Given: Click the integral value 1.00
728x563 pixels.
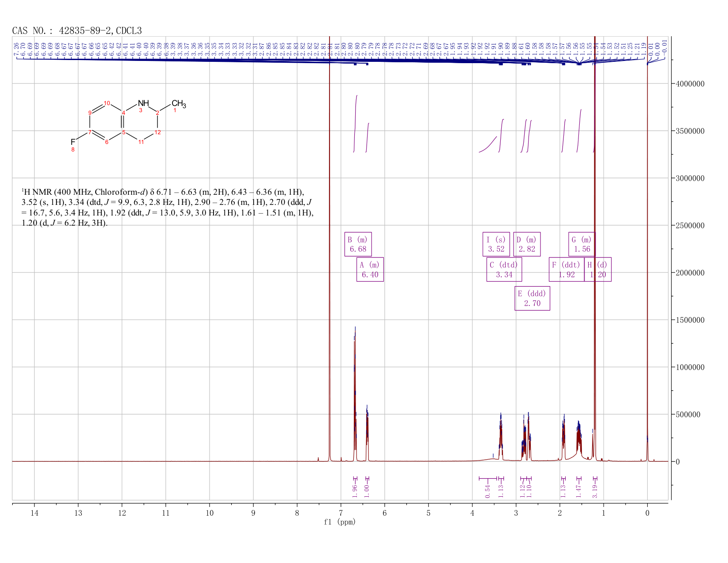Looking at the screenshot, I should pyautogui.click(x=367, y=491).
